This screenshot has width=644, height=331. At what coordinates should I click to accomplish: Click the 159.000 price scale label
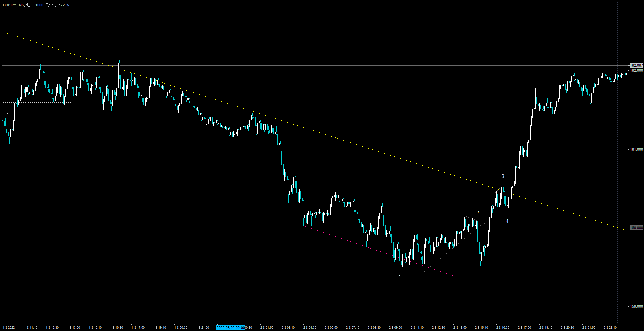pyautogui.click(x=636, y=306)
